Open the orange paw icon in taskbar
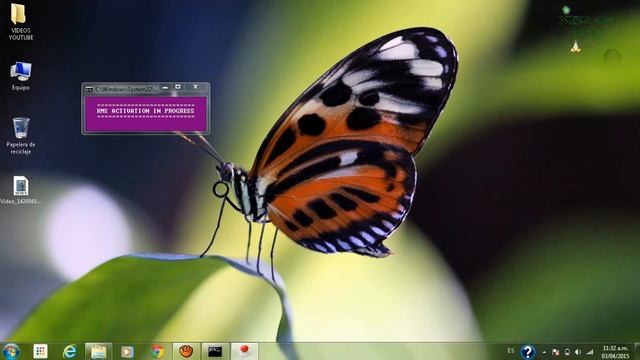Screen dimensions: 640x360 click(186, 351)
